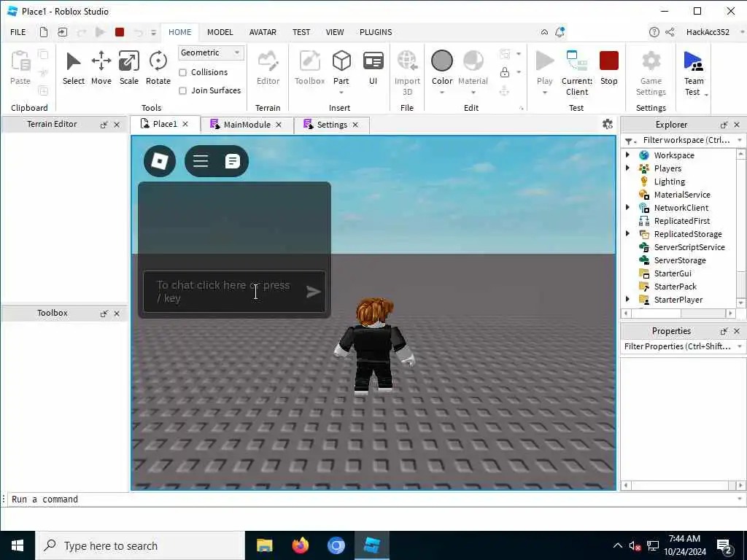Click the quick access stop button

point(120,32)
